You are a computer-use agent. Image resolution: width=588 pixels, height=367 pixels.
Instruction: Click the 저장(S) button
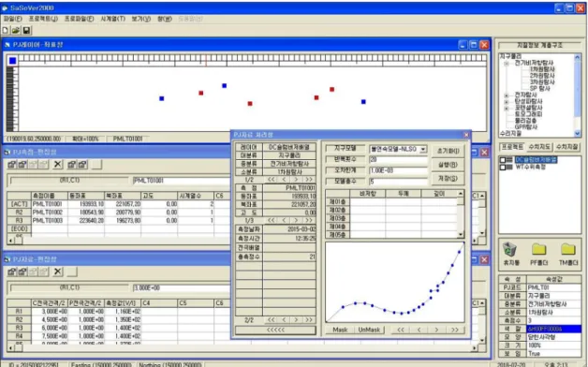[x=448, y=179]
